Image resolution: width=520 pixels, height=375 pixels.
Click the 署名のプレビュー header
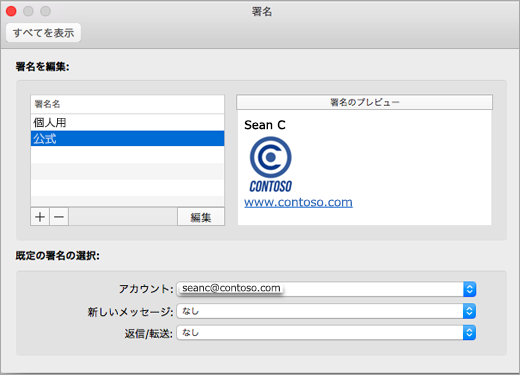point(364,102)
